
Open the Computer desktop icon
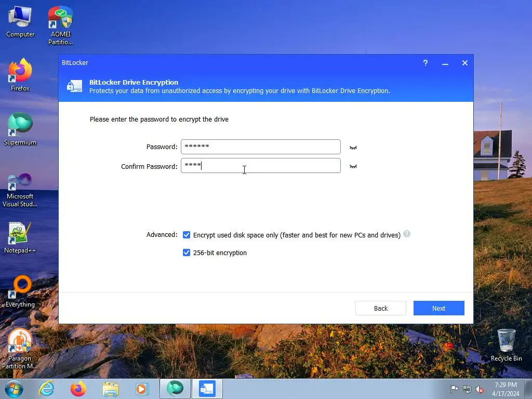click(x=20, y=22)
